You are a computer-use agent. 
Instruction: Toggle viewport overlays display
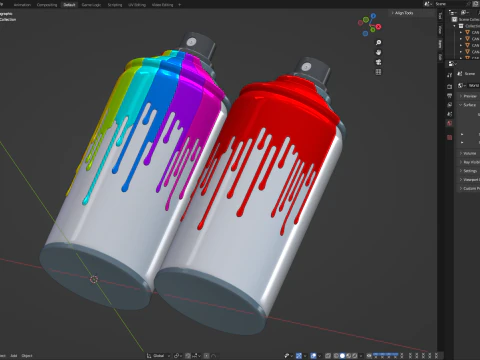[313, 355]
